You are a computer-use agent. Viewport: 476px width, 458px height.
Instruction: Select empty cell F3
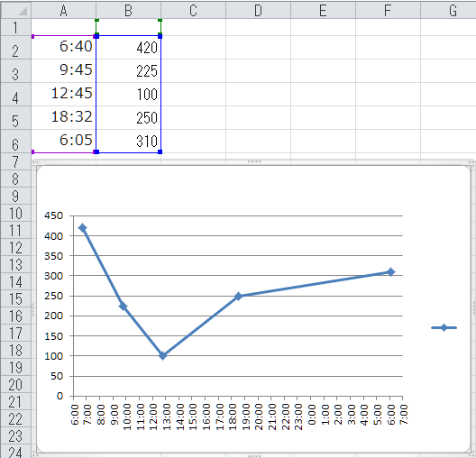tap(388, 71)
